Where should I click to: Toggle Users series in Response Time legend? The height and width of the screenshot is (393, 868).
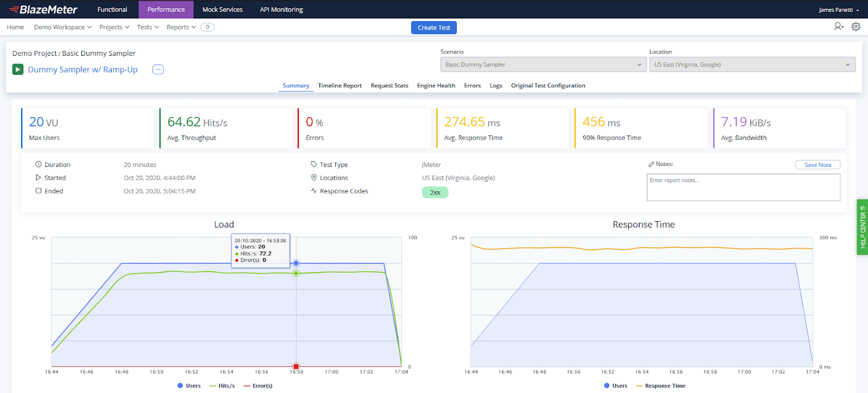pos(615,385)
